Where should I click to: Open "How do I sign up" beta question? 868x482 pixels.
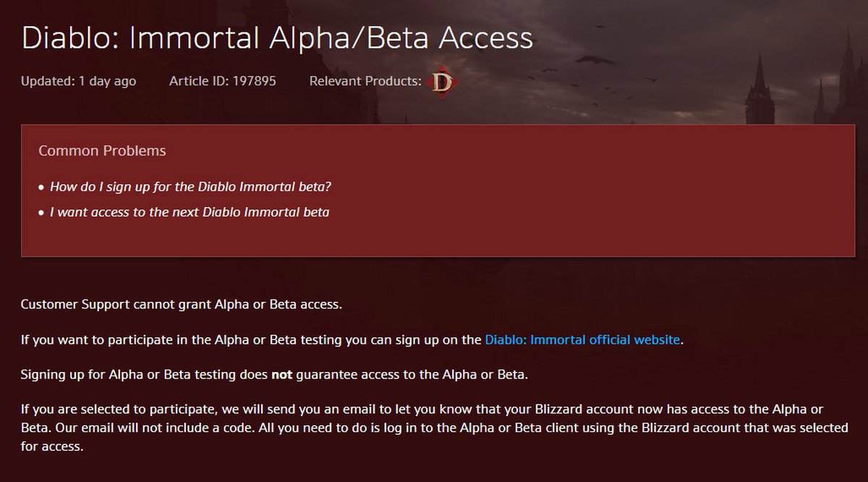190,187
